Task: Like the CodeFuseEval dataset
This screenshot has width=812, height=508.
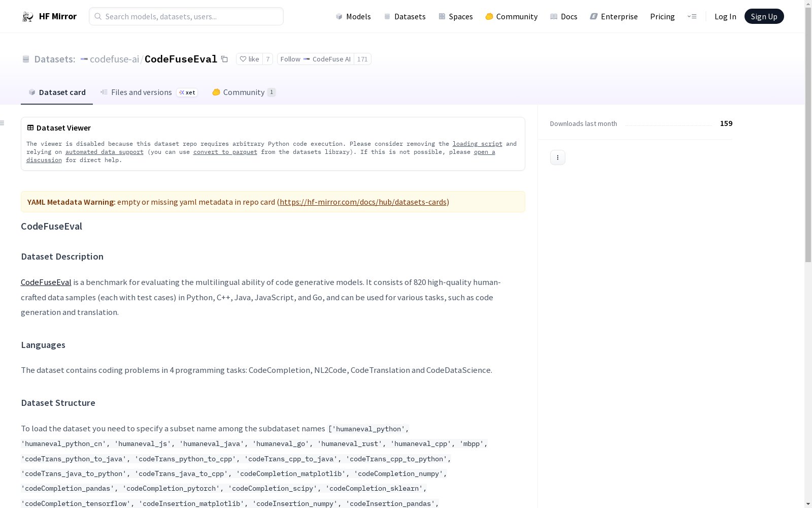Action: point(249,59)
